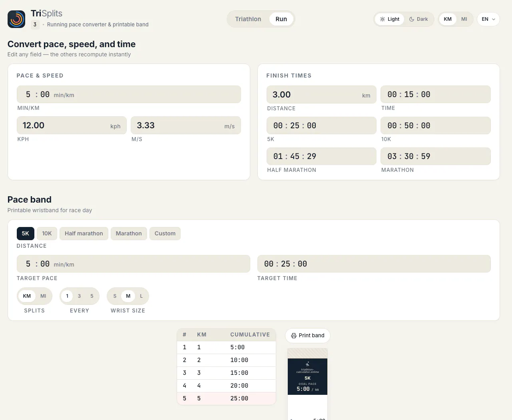
Task: Select MI units in the header
Action: tap(464, 19)
